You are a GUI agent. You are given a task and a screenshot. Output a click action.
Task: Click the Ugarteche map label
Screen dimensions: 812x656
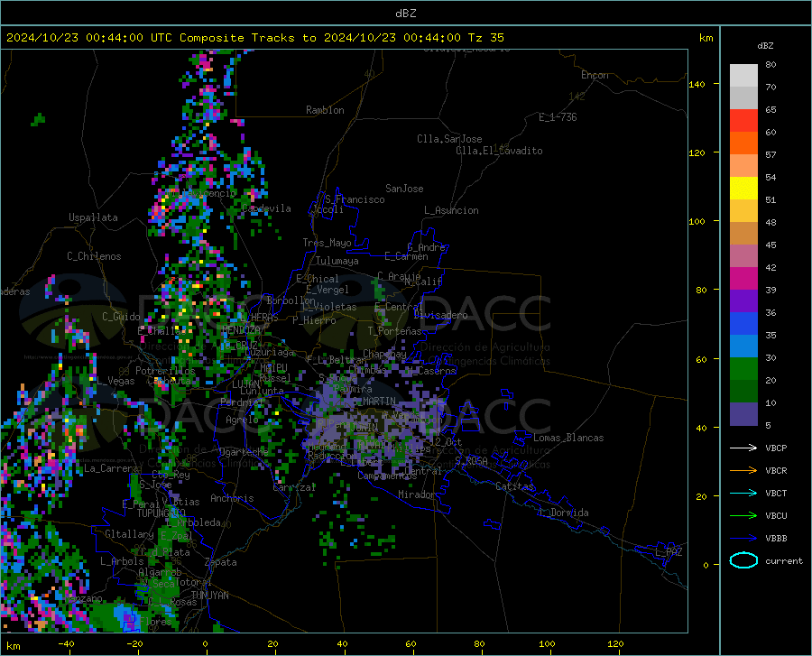tap(244, 451)
